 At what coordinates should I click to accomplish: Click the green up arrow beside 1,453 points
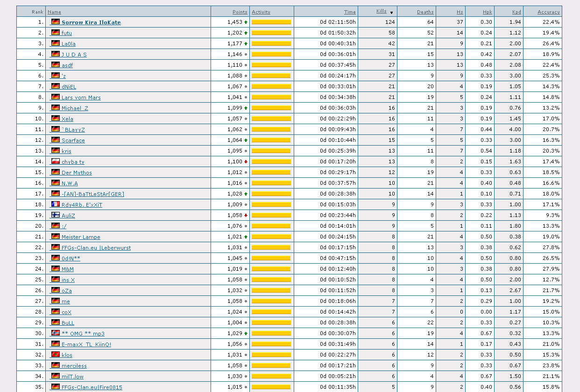(246, 22)
